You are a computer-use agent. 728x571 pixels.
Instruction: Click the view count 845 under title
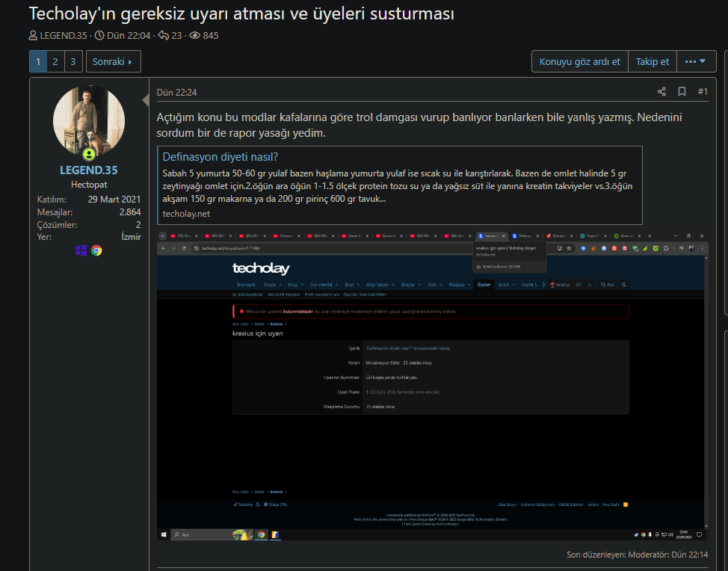tap(210, 35)
